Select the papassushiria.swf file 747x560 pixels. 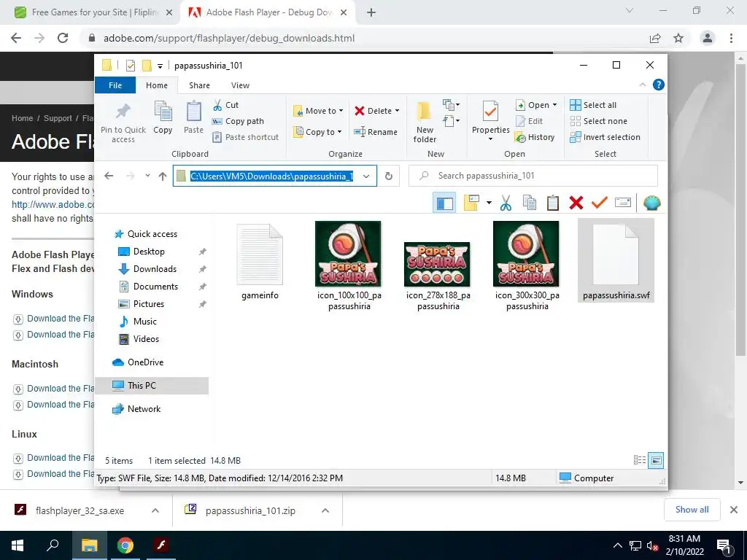tap(616, 260)
